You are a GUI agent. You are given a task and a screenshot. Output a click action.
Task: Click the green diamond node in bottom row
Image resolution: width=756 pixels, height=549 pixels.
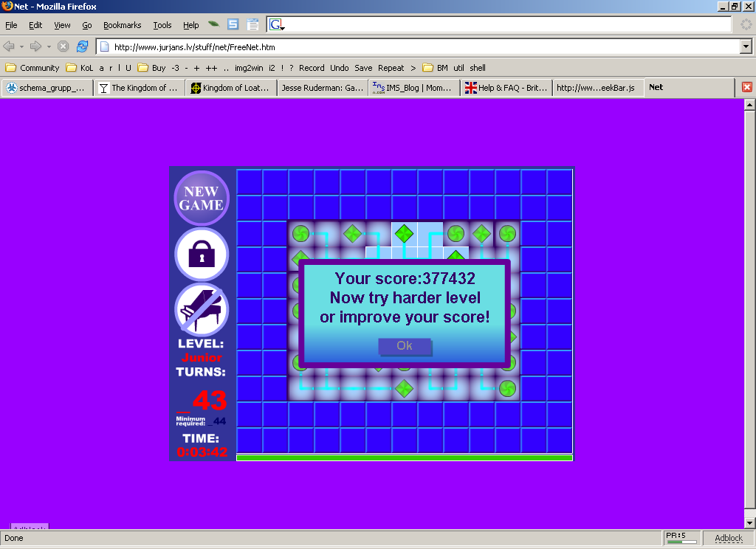click(404, 388)
